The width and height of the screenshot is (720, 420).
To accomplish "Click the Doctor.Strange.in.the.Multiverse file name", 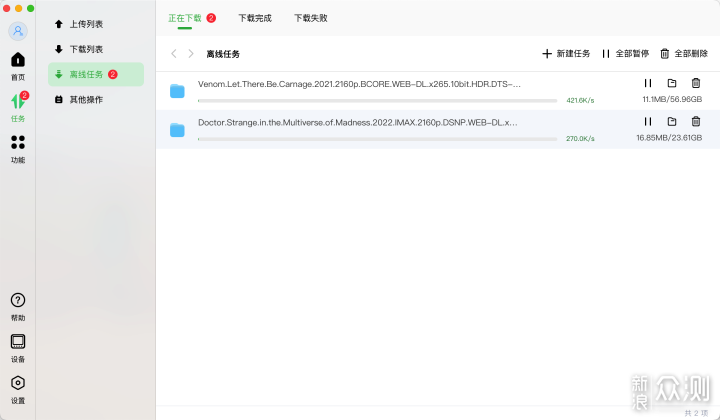I will [357, 123].
